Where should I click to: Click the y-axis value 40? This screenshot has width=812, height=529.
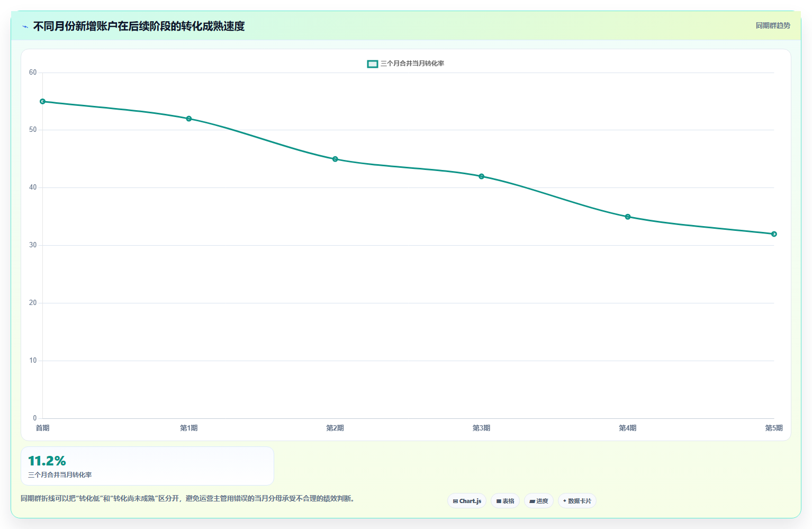pos(33,187)
